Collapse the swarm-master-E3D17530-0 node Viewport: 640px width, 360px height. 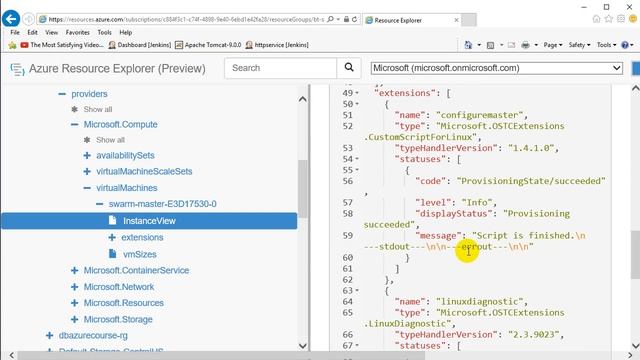[100, 204]
